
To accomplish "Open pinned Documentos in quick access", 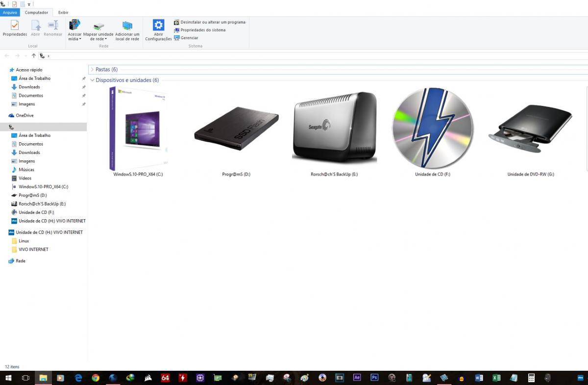I will (x=31, y=96).
